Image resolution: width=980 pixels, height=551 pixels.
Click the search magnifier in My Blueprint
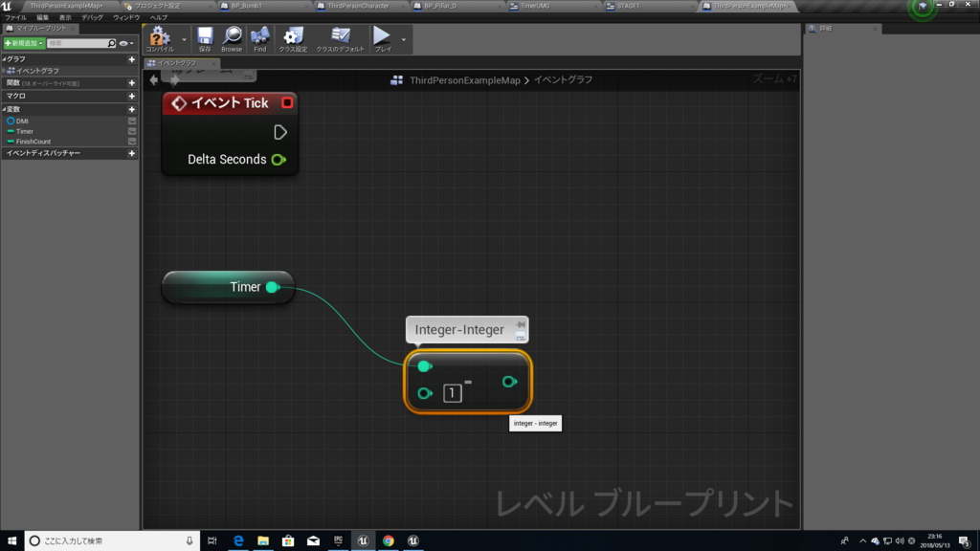click(x=111, y=43)
